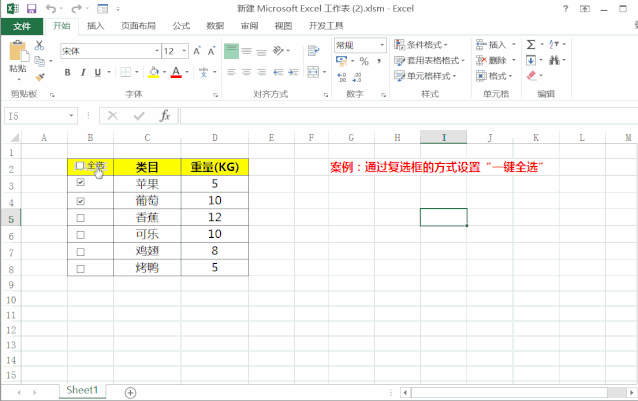Increase decimal places

coord(342,77)
